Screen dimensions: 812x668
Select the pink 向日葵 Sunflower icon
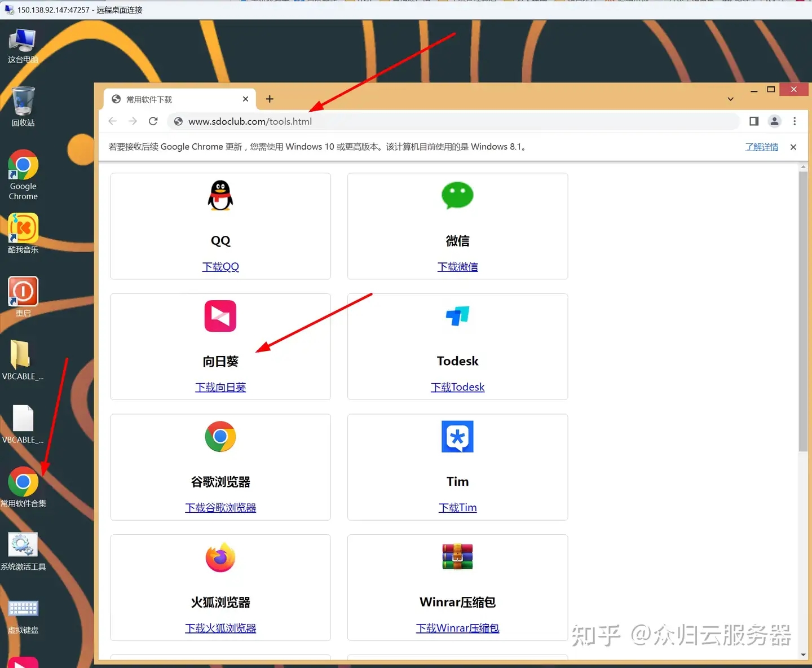[220, 316]
